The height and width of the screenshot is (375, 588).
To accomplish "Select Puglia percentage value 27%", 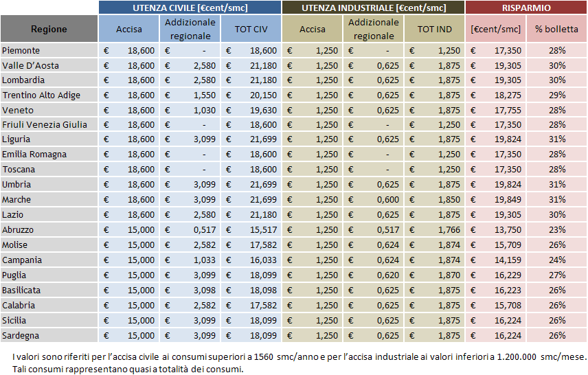I will coord(557,275).
